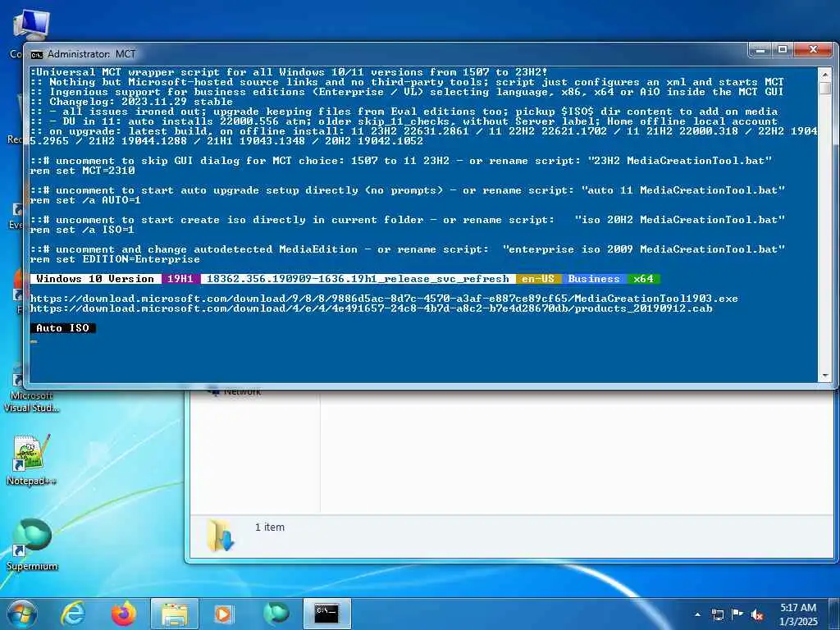Click the 19H1 version badge
This screenshot has height=630, width=840.
coord(180,279)
